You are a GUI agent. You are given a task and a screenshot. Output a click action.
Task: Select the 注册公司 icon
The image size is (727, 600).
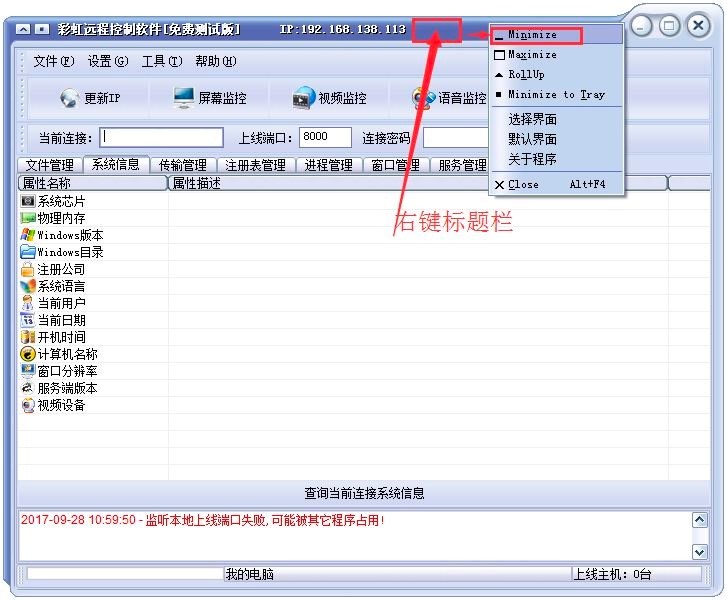coord(28,269)
